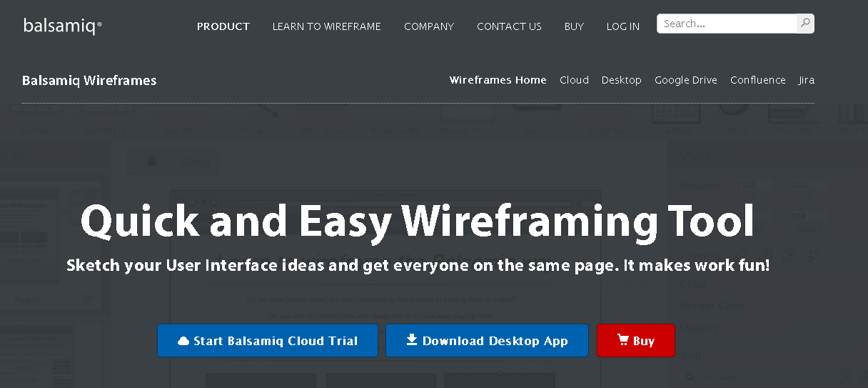Click the Quick and Easy Wireframing Tool headline
The image size is (868, 388).
point(418,221)
